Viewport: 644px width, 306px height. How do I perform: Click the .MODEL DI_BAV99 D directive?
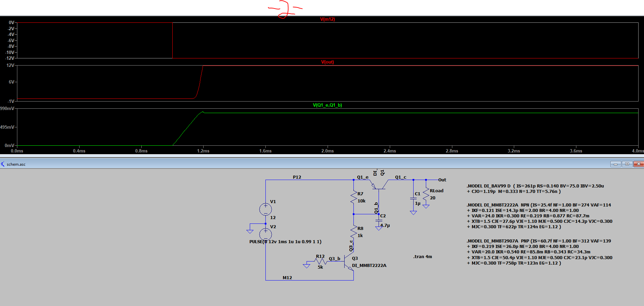(535, 189)
